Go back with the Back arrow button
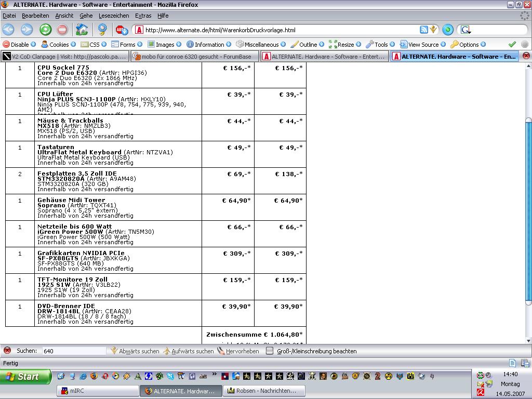The image size is (532, 399). [8, 30]
